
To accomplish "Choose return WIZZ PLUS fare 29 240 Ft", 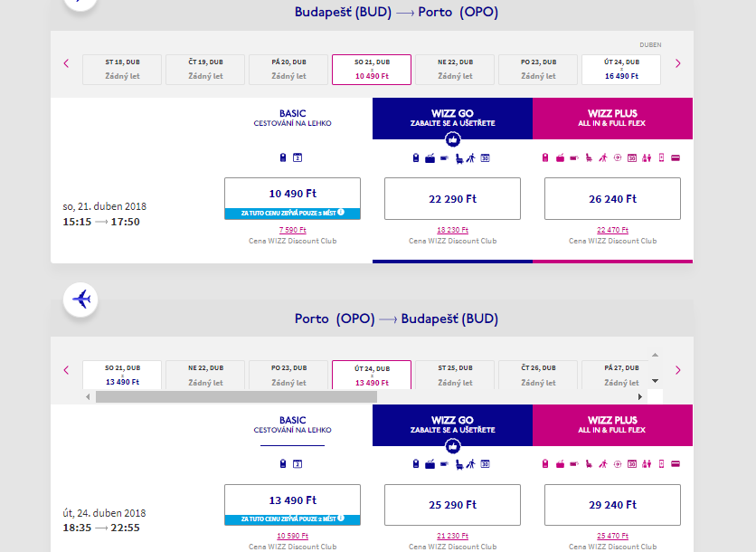I will (x=612, y=505).
